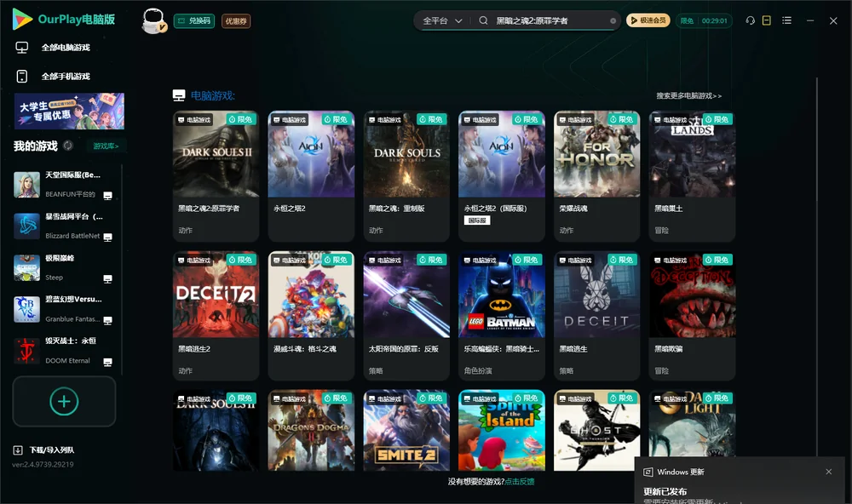Select the 黑暗之魂: 重制版 game card
The height and width of the screenshot is (504, 852).
click(x=406, y=176)
